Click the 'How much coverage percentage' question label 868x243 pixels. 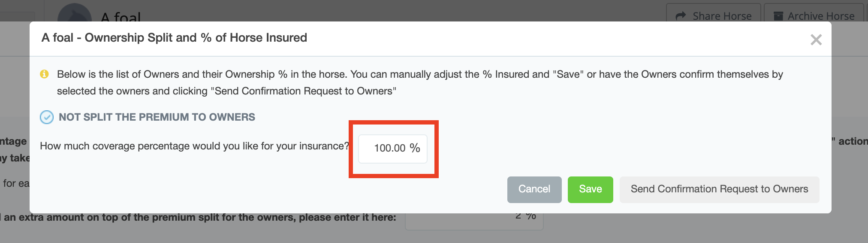pyautogui.click(x=195, y=146)
